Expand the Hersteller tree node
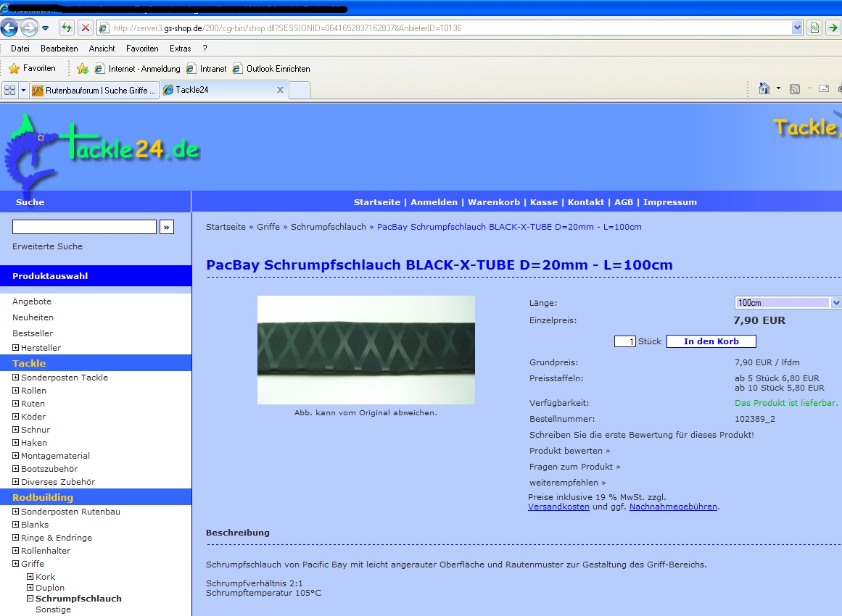Image resolution: width=842 pixels, height=616 pixels. click(x=16, y=348)
